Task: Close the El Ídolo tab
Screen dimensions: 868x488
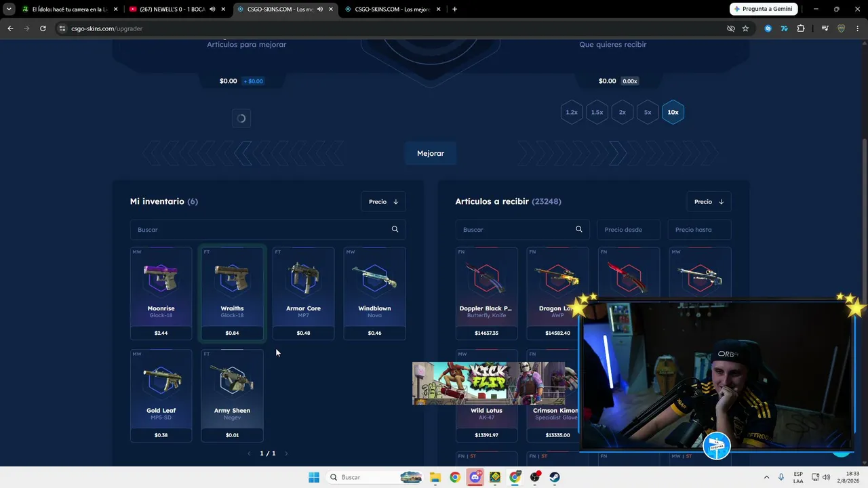Action: (115, 9)
